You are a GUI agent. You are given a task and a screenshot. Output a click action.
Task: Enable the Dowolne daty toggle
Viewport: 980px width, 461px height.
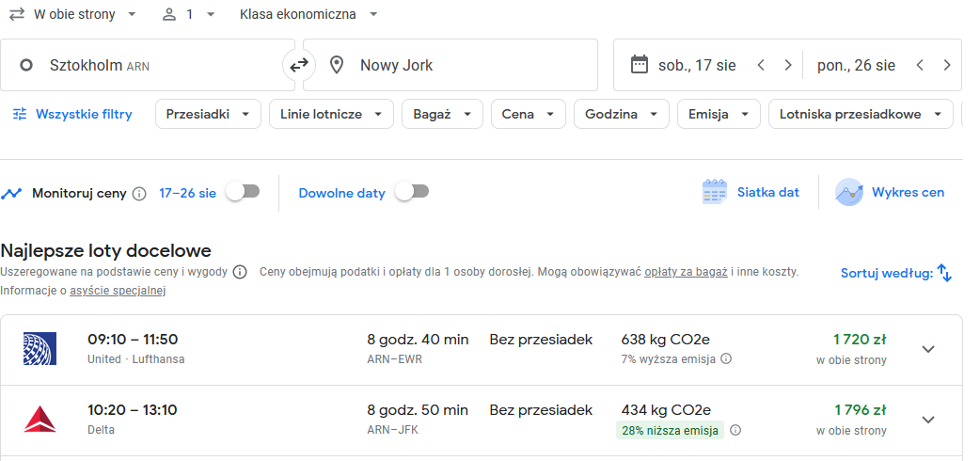coord(413,192)
